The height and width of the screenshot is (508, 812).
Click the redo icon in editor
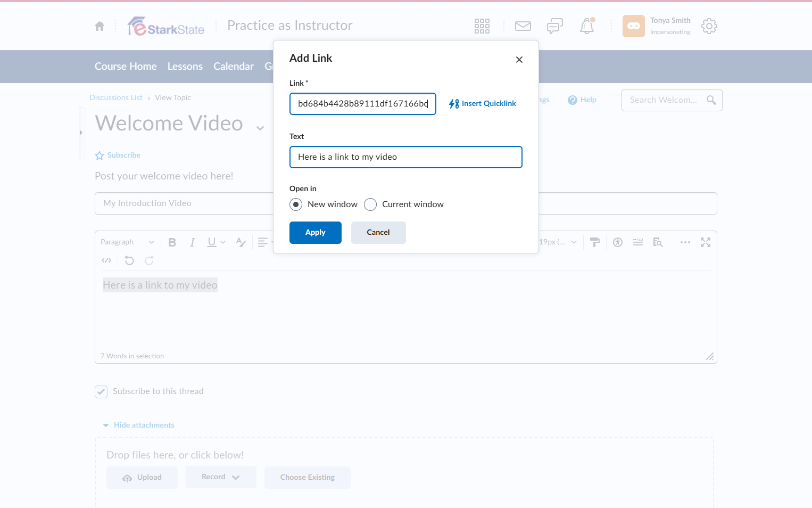[x=150, y=260]
